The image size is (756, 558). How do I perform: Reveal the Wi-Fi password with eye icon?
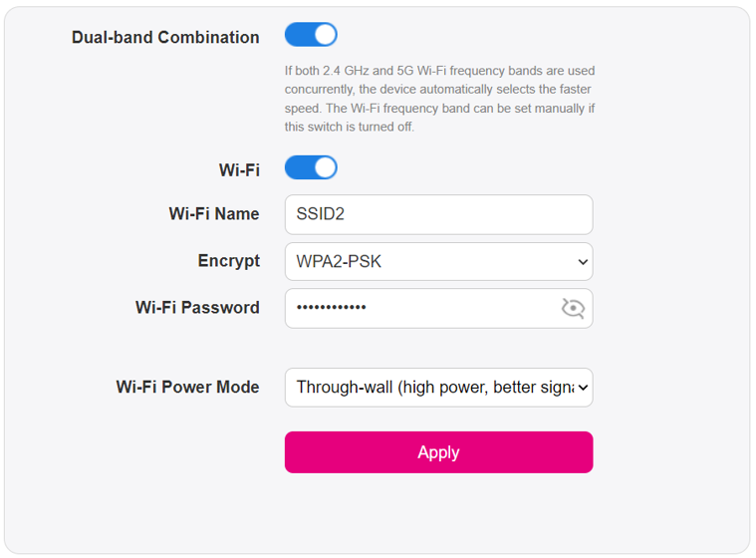573,308
